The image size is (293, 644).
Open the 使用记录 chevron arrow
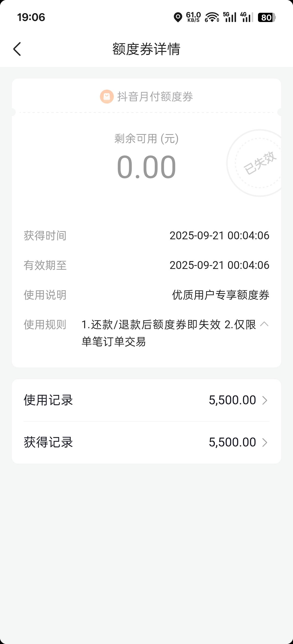(x=265, y=400)
